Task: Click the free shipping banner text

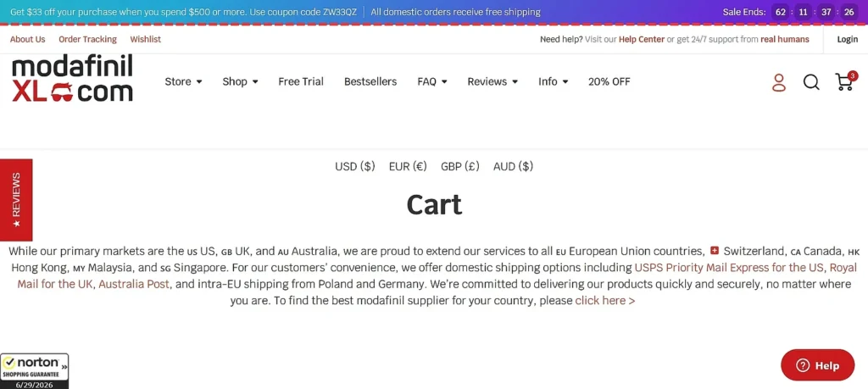Action: point(455,12)
